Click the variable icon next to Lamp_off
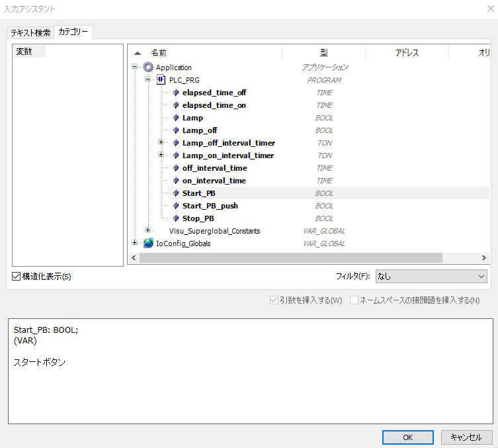The image size is (498, 448). click(176, 130)
